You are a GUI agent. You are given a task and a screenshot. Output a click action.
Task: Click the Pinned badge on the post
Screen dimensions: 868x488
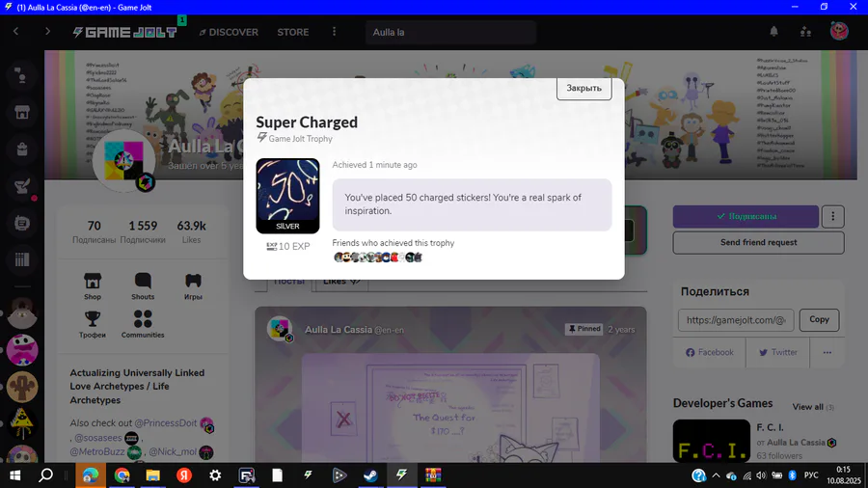(583, 329)
